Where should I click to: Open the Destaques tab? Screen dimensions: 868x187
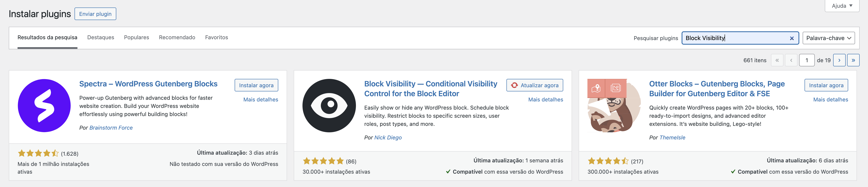coord(101,37)
